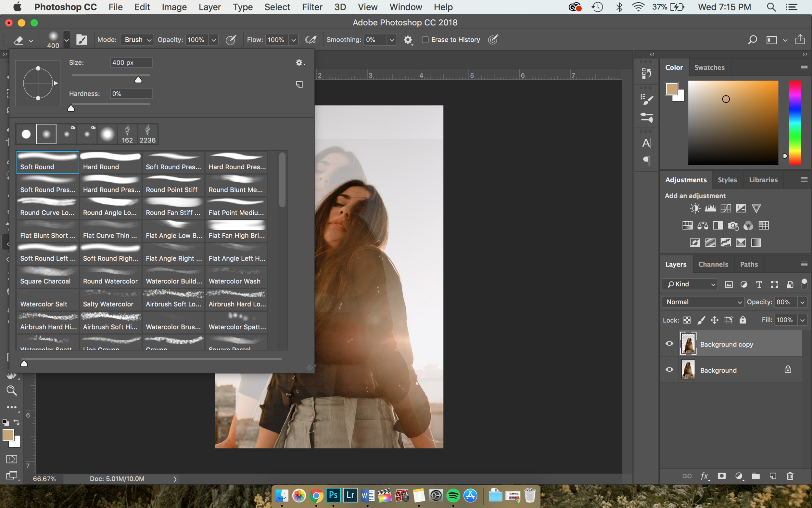Swap foreground and background colors
This screenshot has height=508, width=812.
[x=17, y=422]
